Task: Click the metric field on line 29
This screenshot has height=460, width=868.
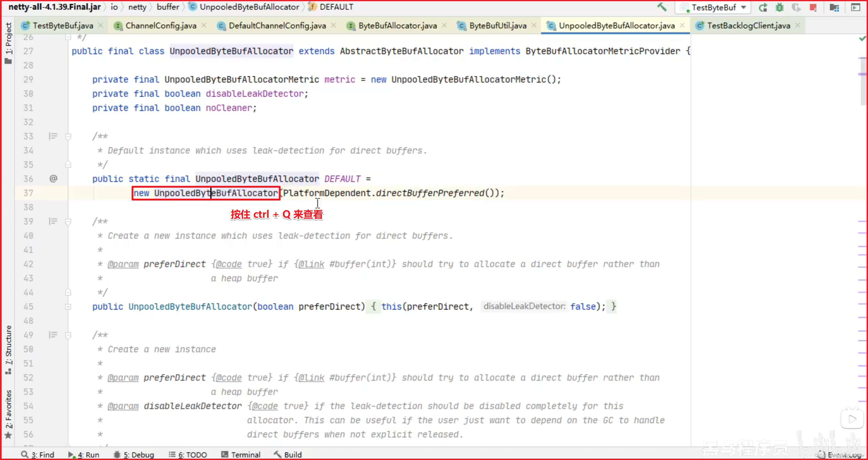Action: pos(340,79)
